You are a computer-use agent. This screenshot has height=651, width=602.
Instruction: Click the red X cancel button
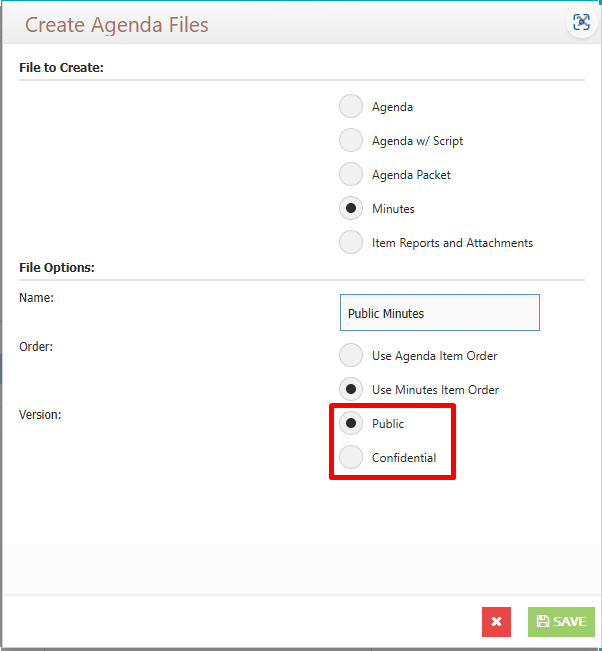pyautogui.click(x=496, y=622)
